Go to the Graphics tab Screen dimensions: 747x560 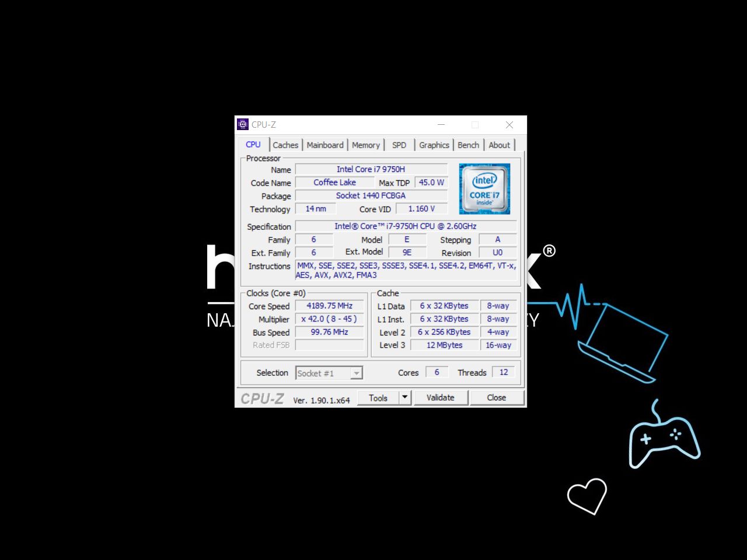(x=434, y=145)
